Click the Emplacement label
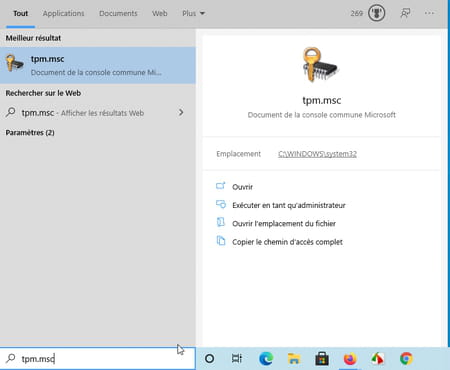This screenshot has height=370, width=450. click(x=238, y=154)
